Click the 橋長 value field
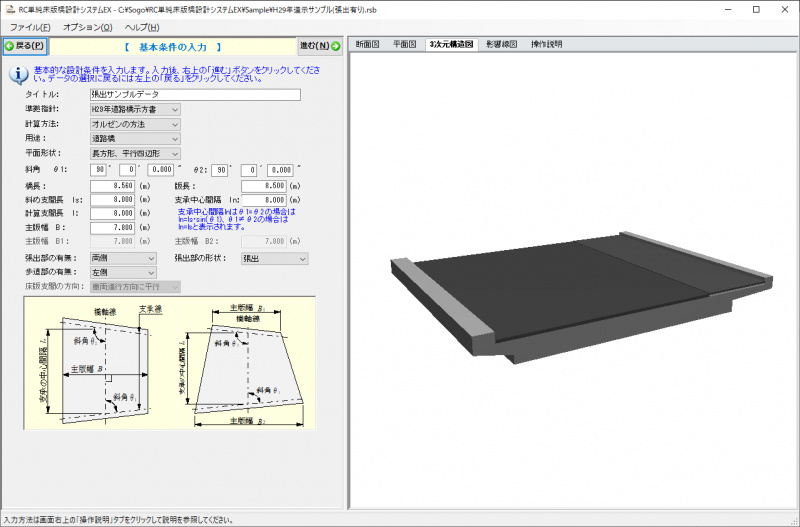800x527 pixels. coord(113,186)
